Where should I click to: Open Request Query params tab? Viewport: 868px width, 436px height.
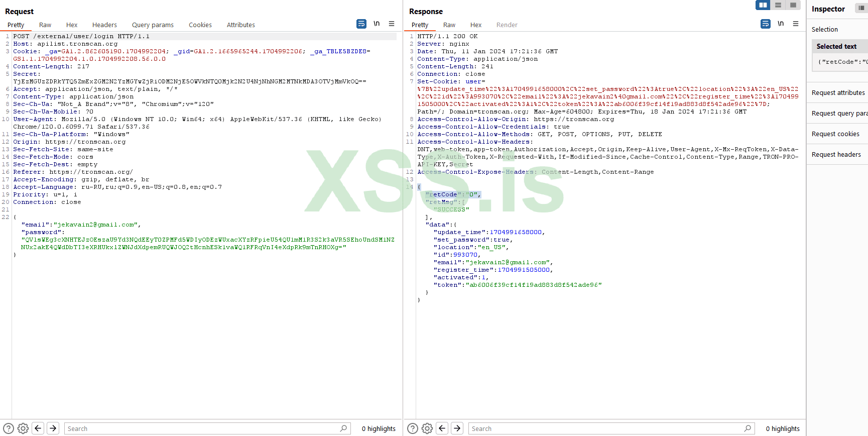tap(153, 25)
